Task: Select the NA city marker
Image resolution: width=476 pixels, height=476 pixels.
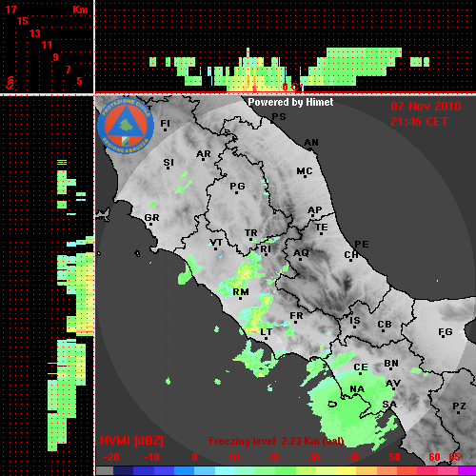Action: [357, 395]
